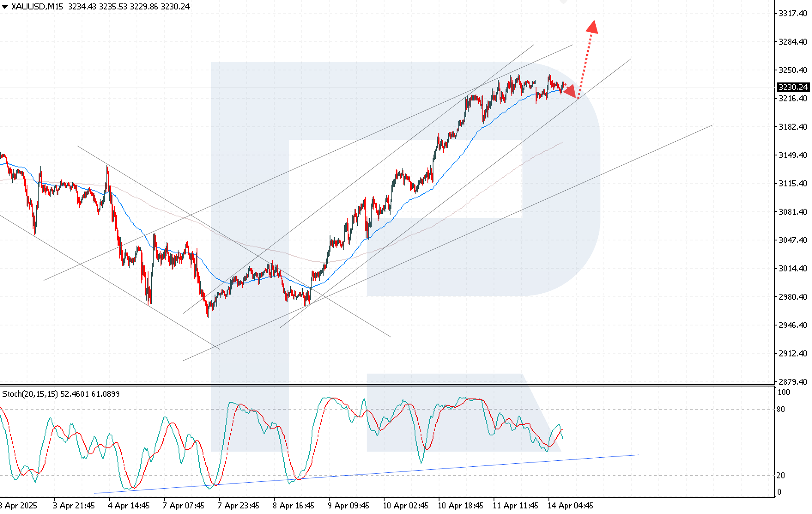Click the 14 Apr 04:45 time label
812x514 pixels.
pyautogui.click(x=570, y=505)
